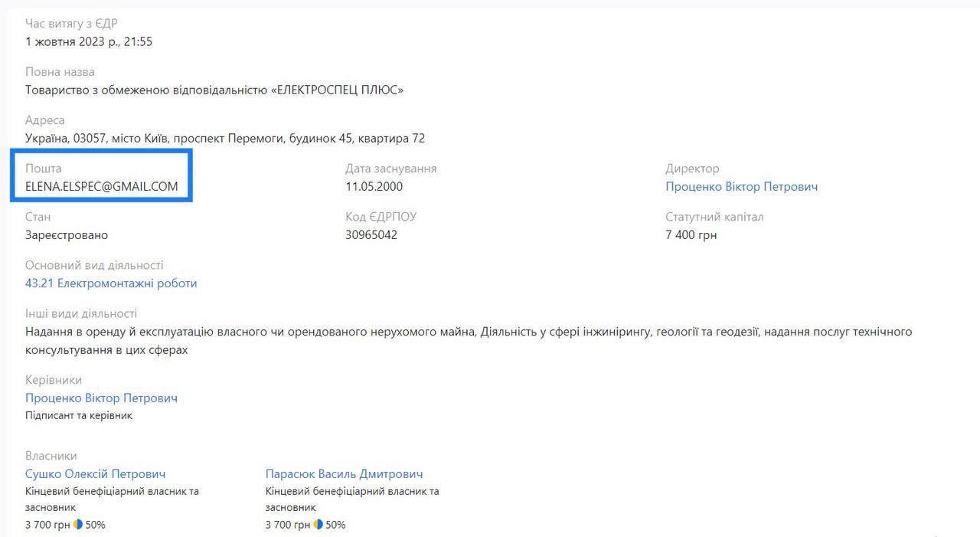This screenshot has width=980, height=537.
Task: Click the Основний вид діяльності label
Action: click(x=94, y=265)
